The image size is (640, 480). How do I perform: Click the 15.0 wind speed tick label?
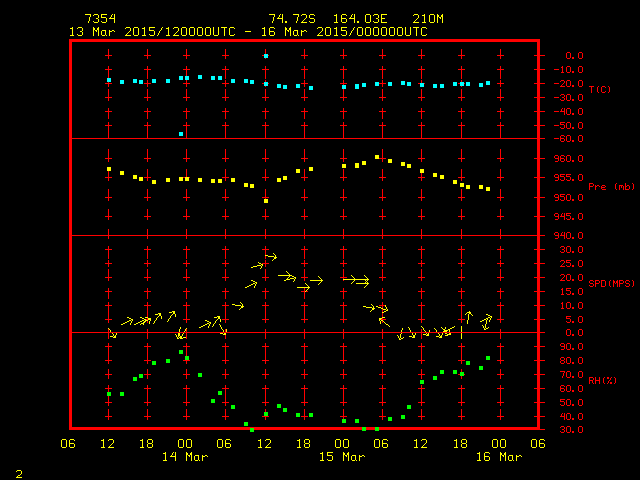[571, 292]
